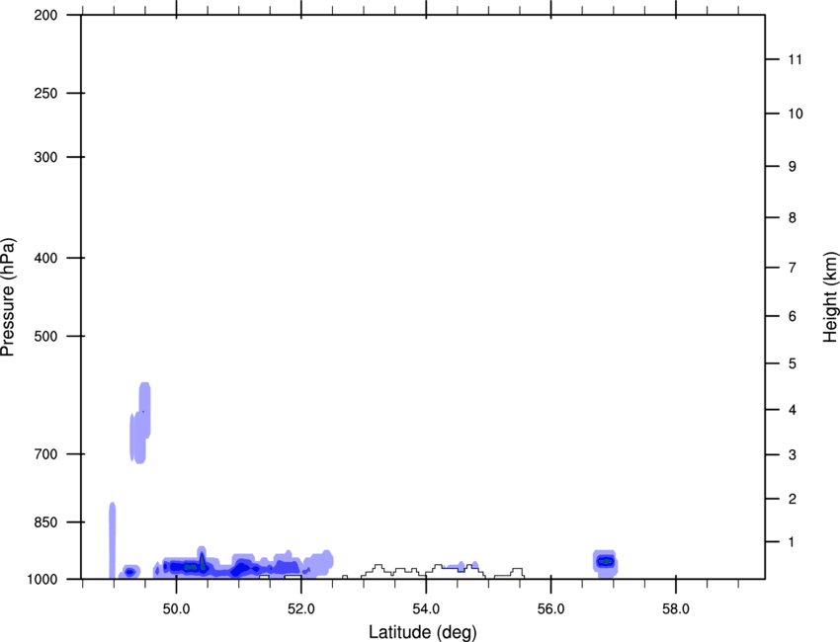Click height label 10 km

[796, 114]
